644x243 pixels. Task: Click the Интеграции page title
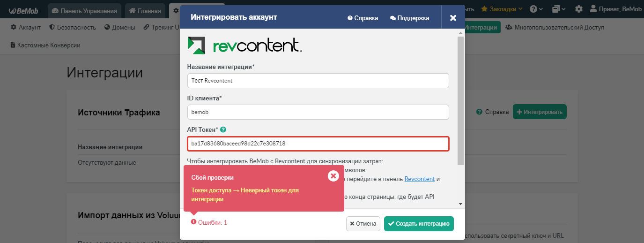(x=104, y=72)
